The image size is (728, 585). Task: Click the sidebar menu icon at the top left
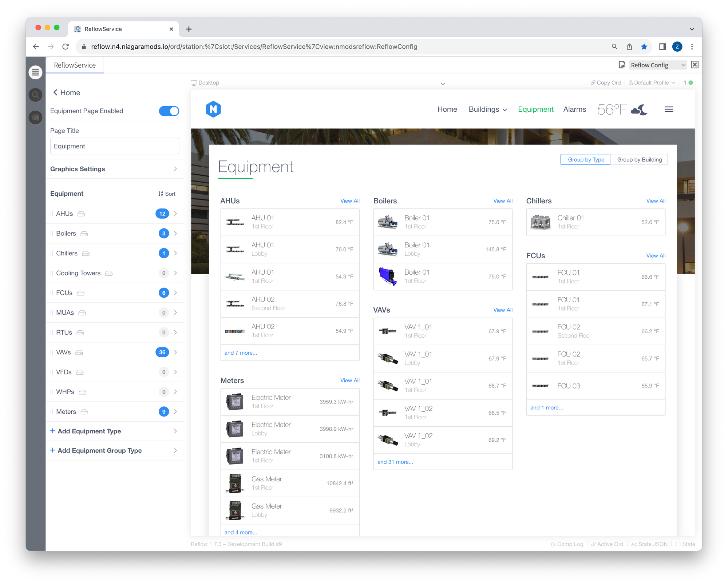point(35,72)
